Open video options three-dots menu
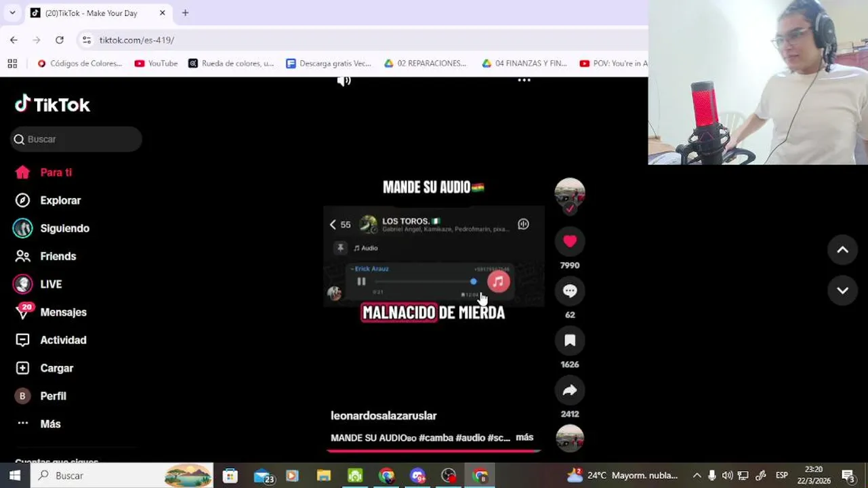The width and height of the screenshot is (868, 488). pyautogui.click(x=524, y=80)
